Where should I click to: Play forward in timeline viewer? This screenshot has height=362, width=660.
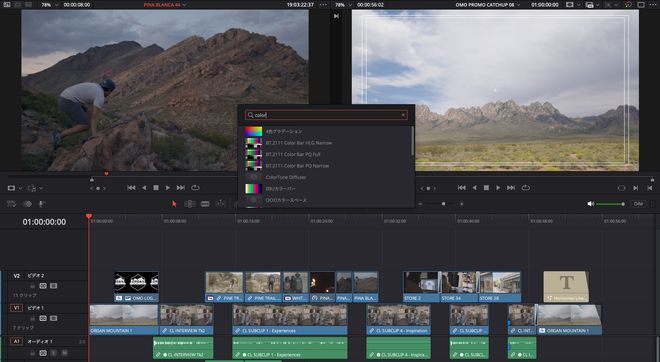(x=498, y=188)
